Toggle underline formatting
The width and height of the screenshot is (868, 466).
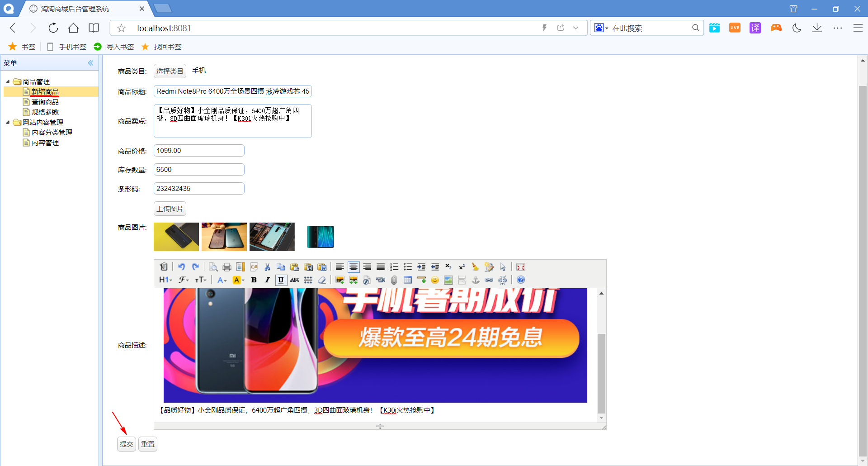click(x=281, y=280)
